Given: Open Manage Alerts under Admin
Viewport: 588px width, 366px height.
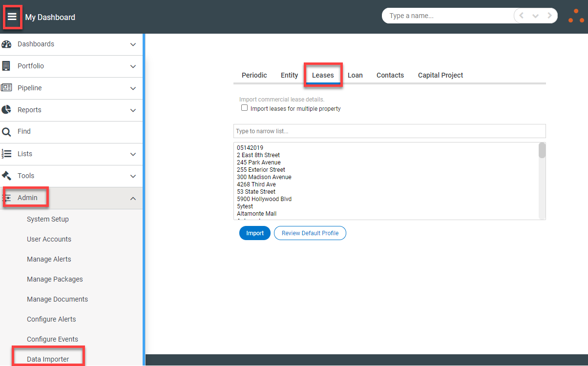Looking at the screenshot, I should tap(49, 259).
